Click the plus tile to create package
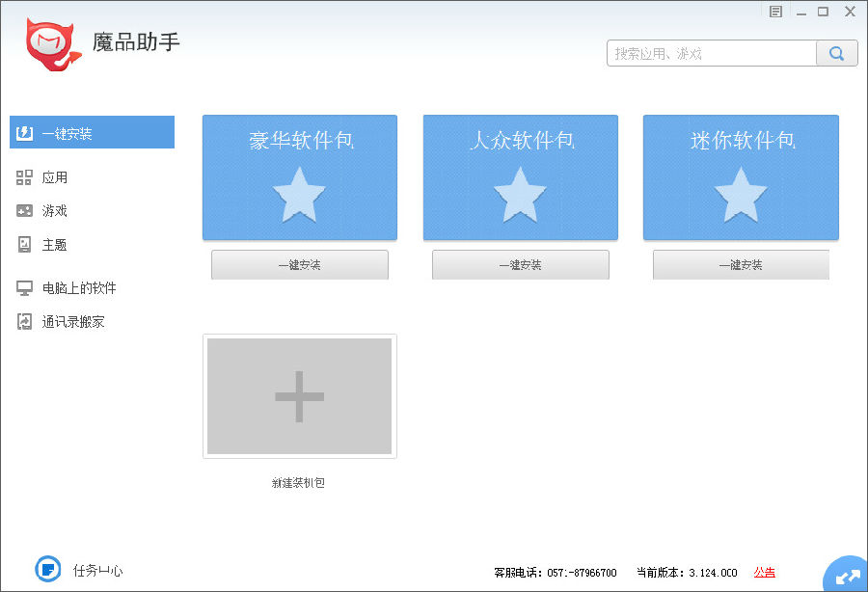Screen dimensions: 868x592 click(300, 396)
